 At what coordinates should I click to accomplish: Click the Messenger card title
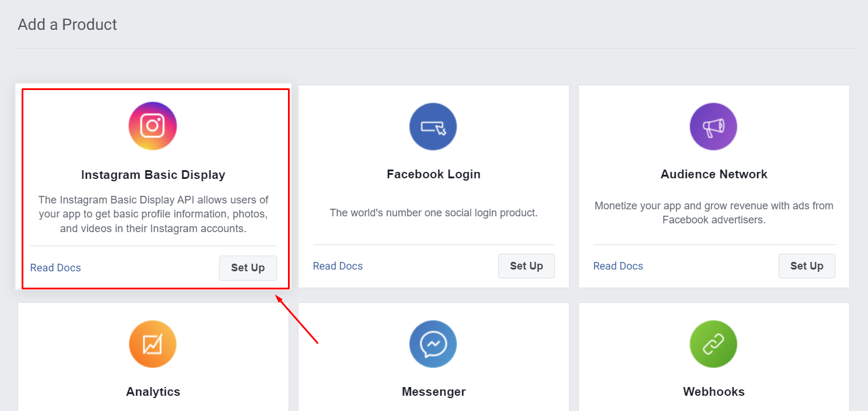coord(433,392)
